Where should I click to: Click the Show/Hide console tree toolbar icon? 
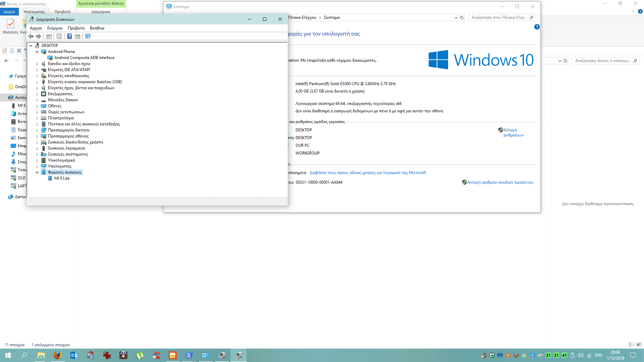(x=49, y=36)
